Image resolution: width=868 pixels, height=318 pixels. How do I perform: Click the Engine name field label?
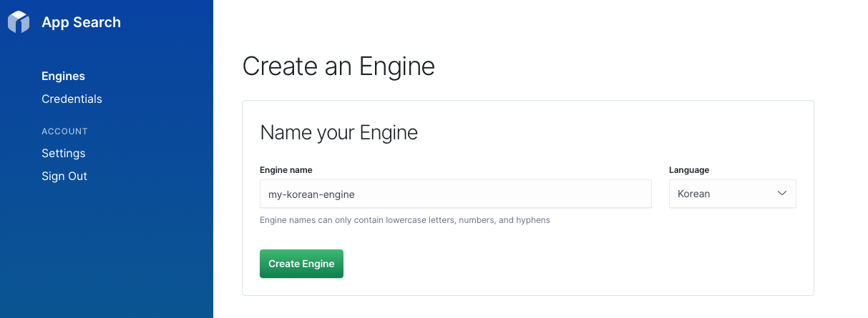click(x=286, y=170)
